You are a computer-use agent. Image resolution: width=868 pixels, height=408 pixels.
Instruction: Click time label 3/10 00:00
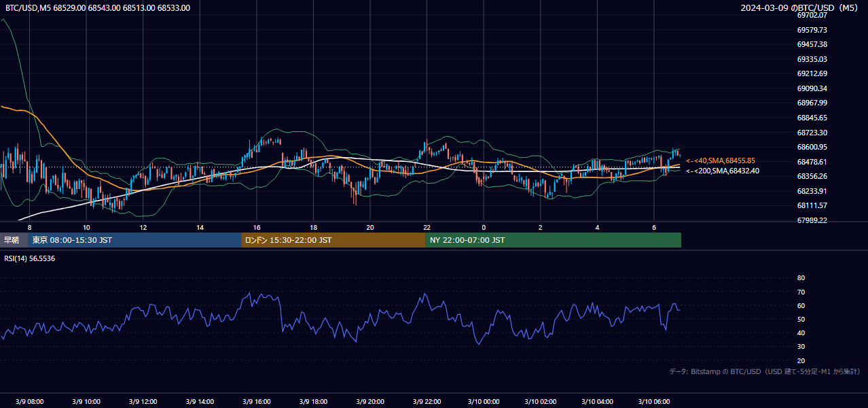pyautogui.click(x=484, y=402)
